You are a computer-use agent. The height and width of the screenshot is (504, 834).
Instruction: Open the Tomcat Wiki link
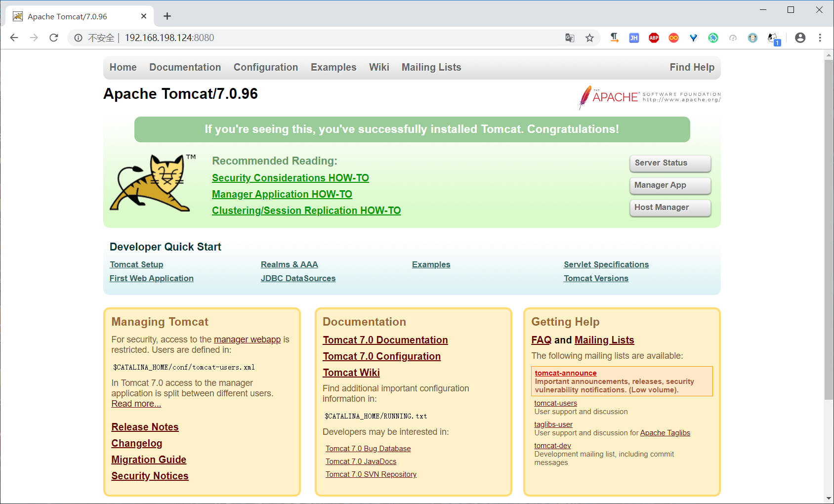351,373
